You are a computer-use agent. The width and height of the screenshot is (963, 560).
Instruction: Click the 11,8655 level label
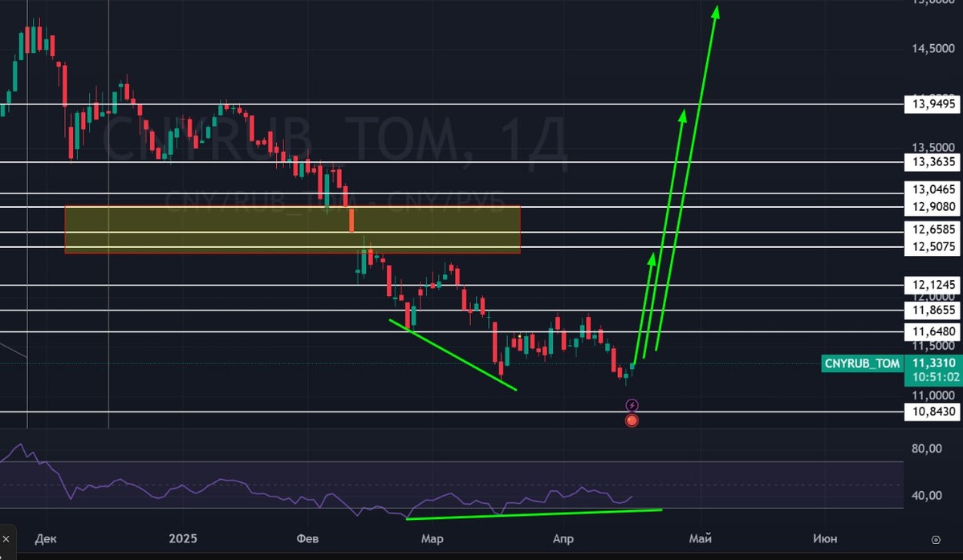[x=934, y=310]
